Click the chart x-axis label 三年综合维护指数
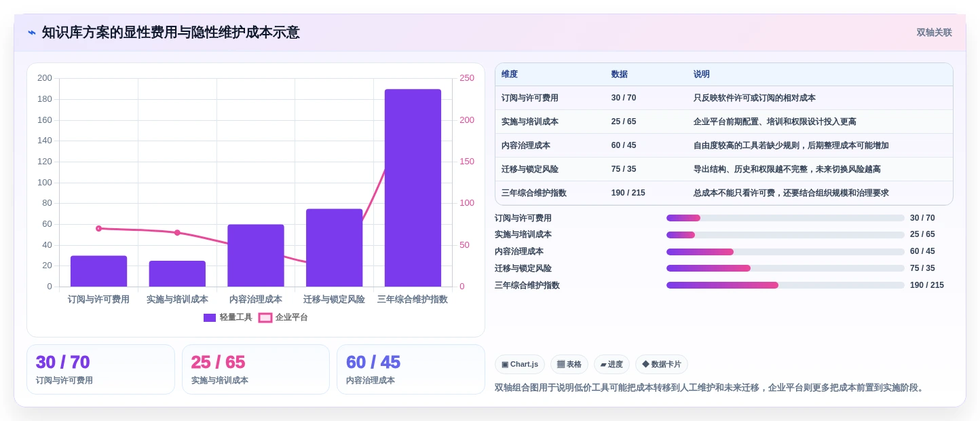This screenshot has height=421, width=980. tap(413, 299)
